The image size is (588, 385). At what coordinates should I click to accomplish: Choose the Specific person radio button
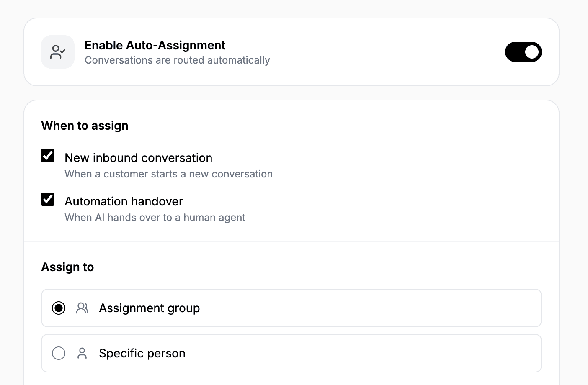[x=59, y=353]
